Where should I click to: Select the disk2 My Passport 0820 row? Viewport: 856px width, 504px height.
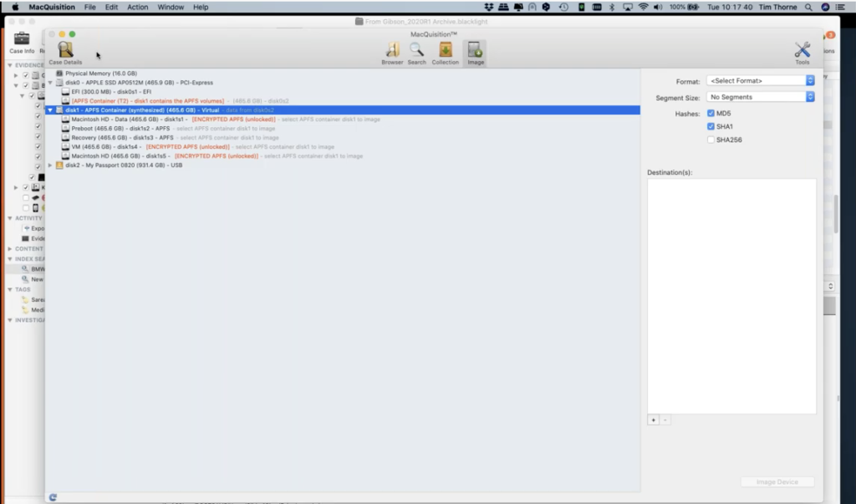(343, 165)
